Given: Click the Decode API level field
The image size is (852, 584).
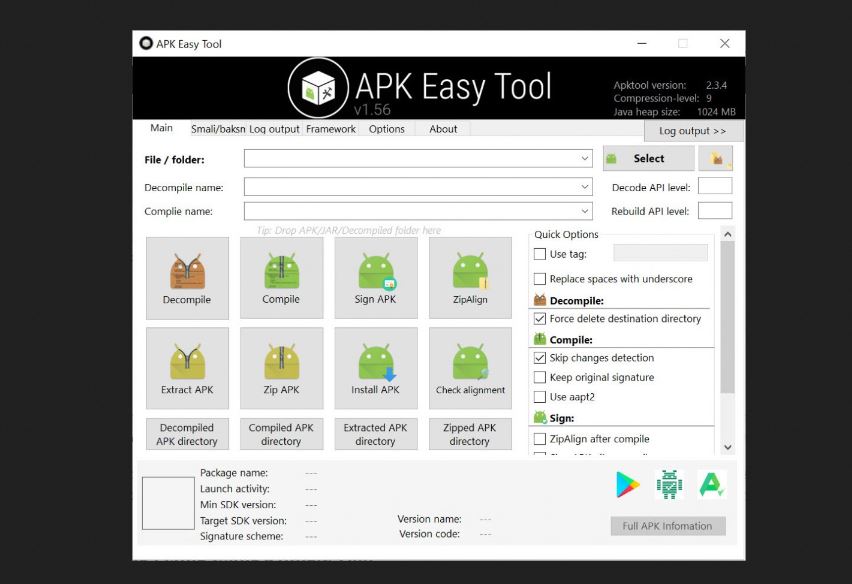Looking at the screenshot, I should click(715, 186).
